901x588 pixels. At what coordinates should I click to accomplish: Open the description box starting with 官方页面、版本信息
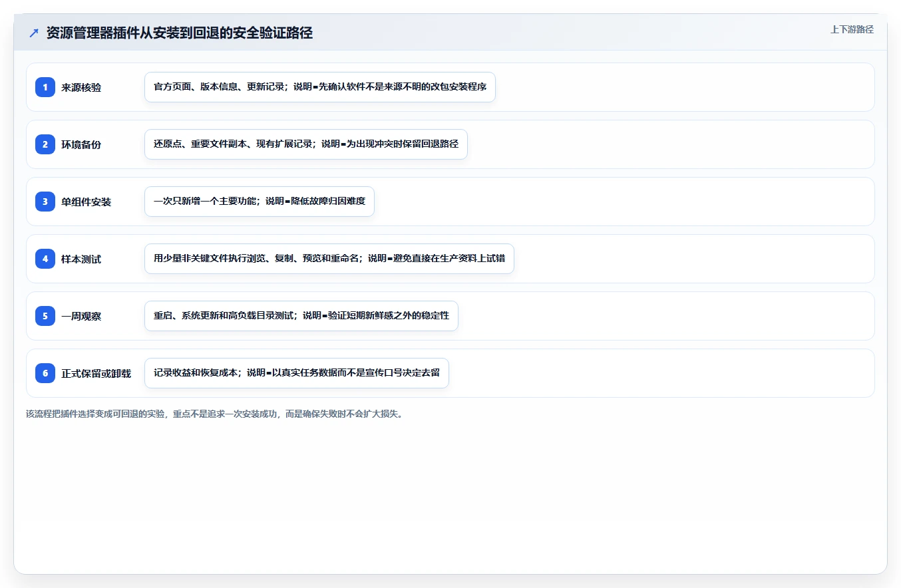(x=320, y=87)
